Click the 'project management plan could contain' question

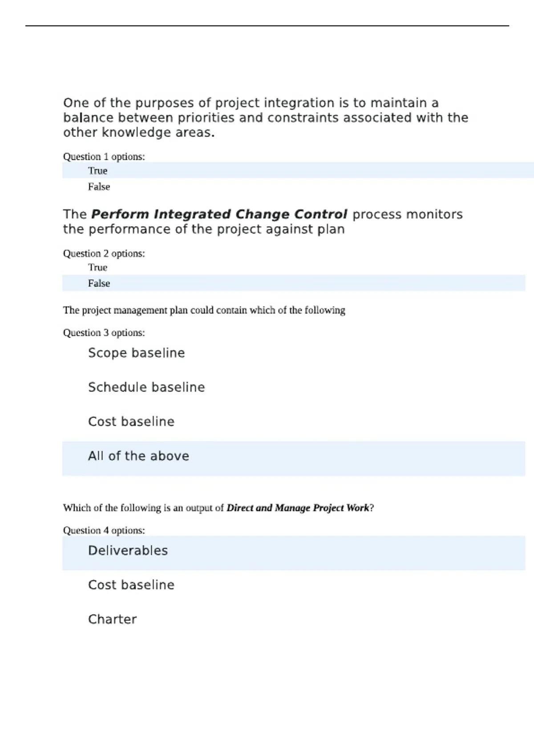204,310
